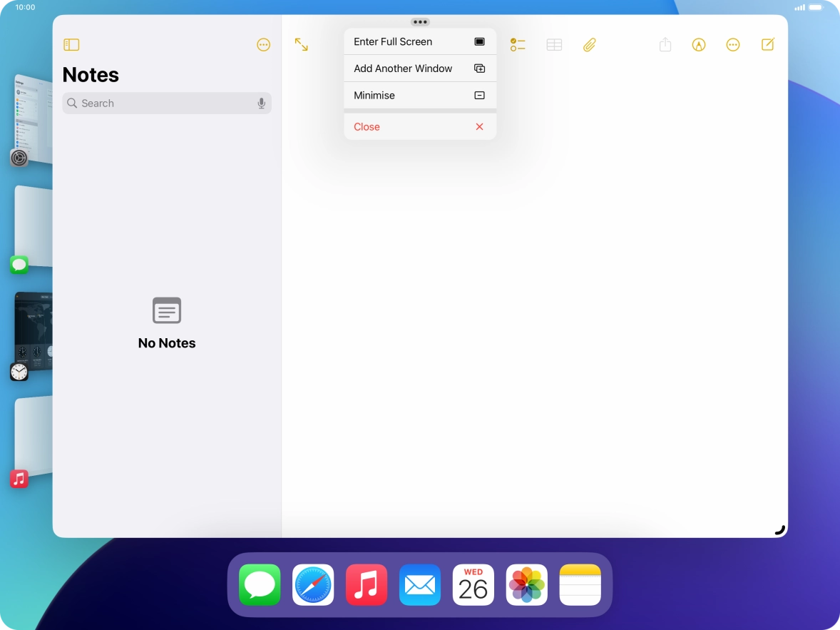The image size is (840, 630).
Task: Create a new note
Action: (767, 44)
